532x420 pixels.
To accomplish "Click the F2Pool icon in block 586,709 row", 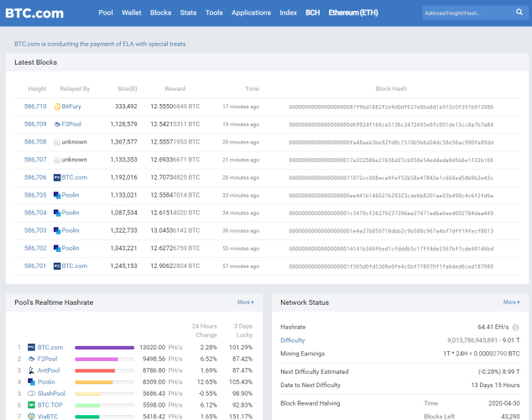I will pos(57,124).
